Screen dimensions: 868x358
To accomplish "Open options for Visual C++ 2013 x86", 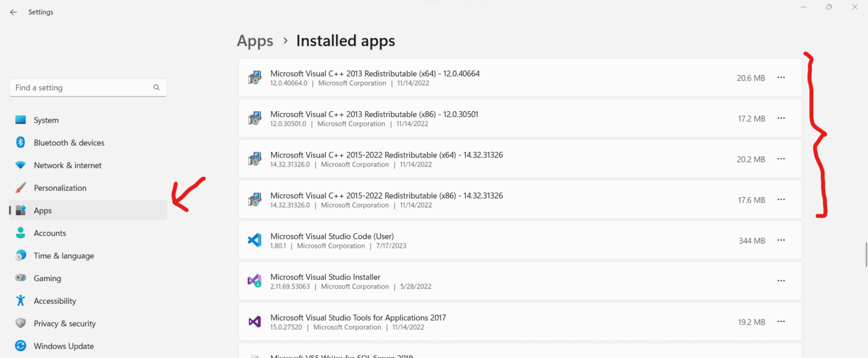I will click(x=781, y=119).
